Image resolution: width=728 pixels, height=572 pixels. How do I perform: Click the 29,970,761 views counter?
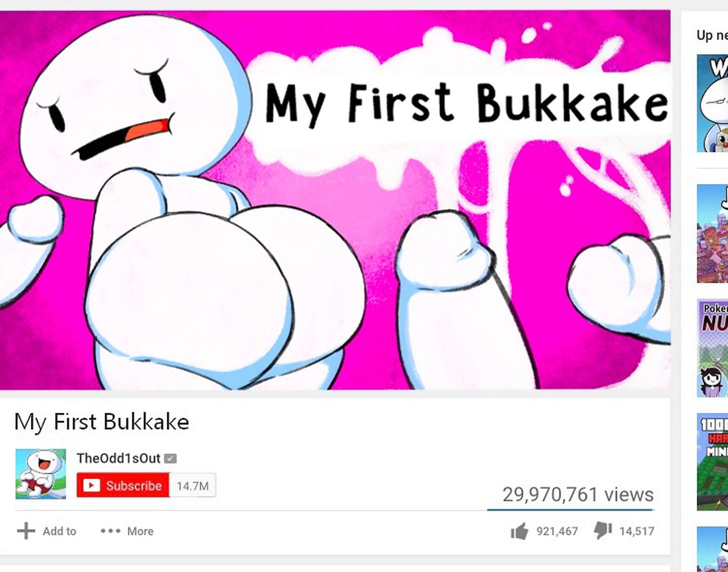[578, 494]
